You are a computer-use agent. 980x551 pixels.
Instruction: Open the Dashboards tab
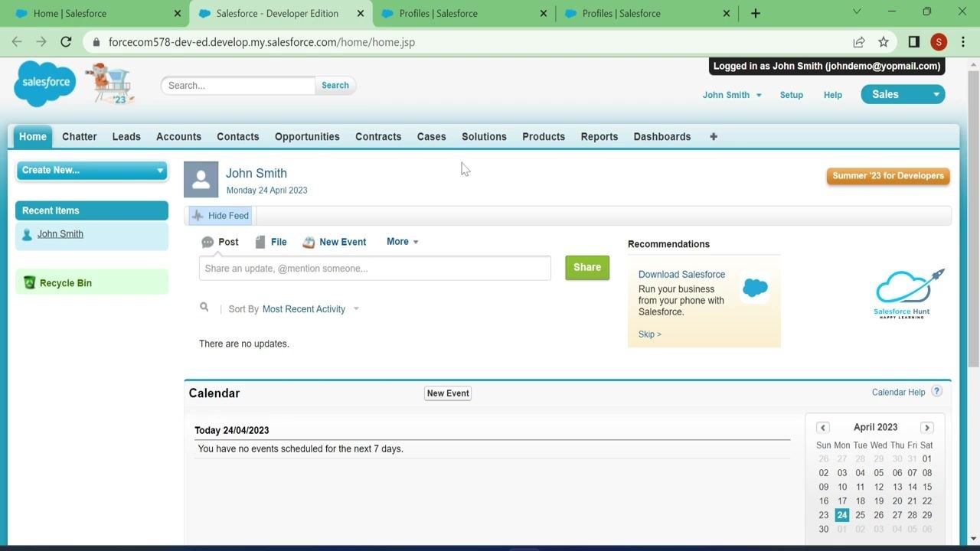662,136
